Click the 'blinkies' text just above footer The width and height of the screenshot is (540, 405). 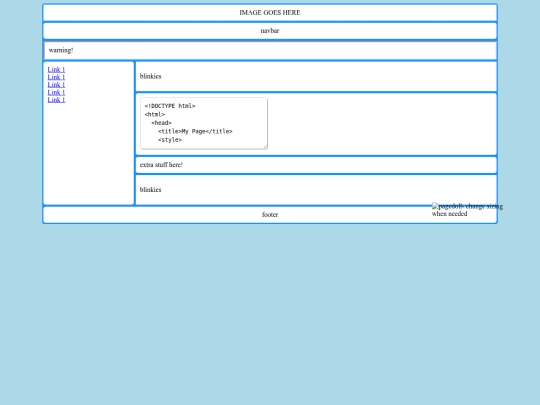(150, 190)
